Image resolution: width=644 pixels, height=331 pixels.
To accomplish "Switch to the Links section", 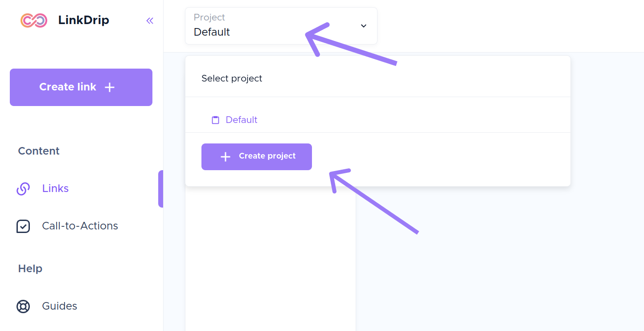I will (x=55, y=188).
